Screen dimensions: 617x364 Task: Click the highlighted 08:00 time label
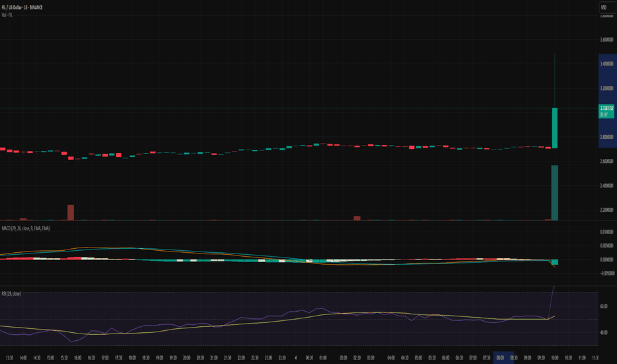500,357
